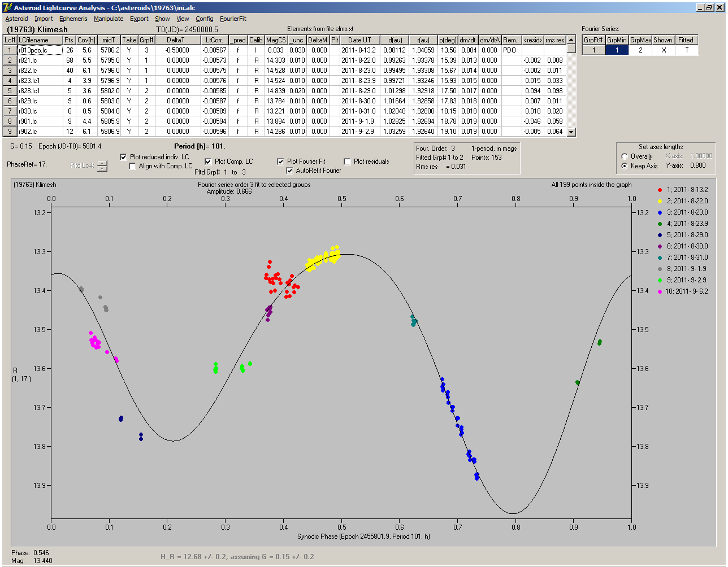Click the MagCS column header
This screenshot has height=567, width=728.
tap(276, 40)
